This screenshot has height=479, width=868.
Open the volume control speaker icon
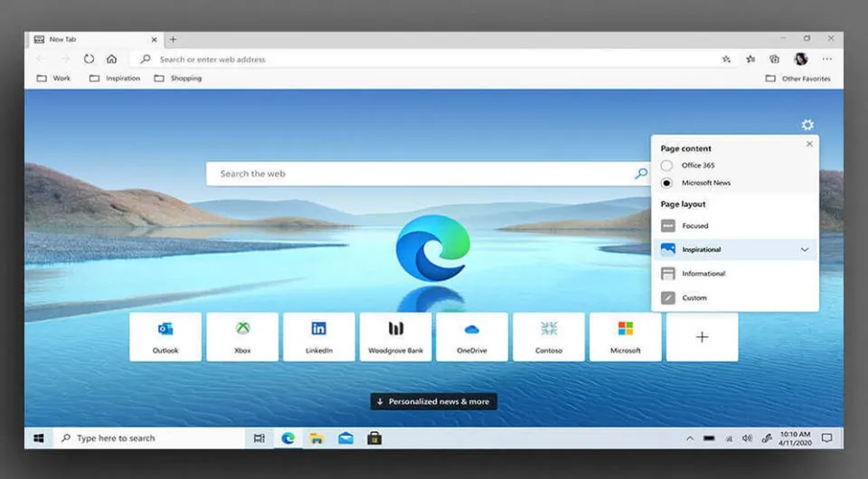[x=748, y=438]
